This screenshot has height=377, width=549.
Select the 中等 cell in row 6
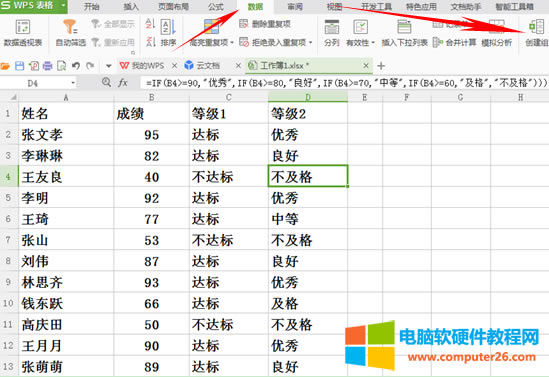(x=308, y=219)
